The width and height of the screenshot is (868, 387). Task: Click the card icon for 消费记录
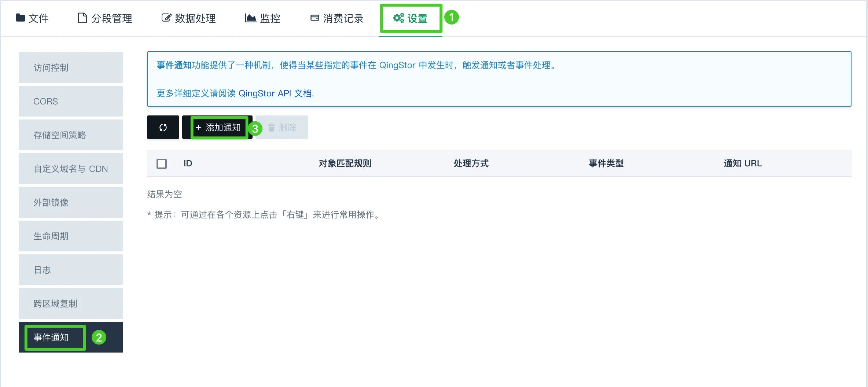click(x=315, y=18)
